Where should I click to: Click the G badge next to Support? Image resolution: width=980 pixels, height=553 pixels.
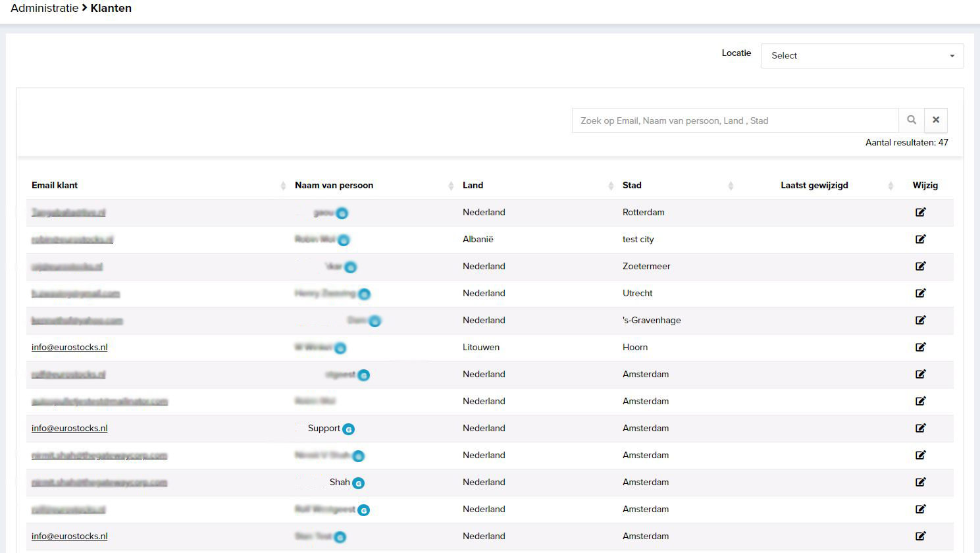tap(349, 429)
